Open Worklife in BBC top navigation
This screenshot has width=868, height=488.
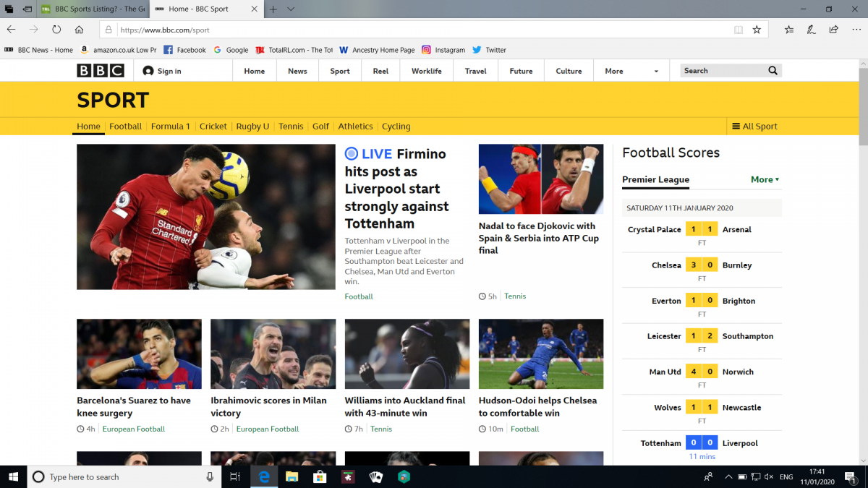click(x=427, y=71)
